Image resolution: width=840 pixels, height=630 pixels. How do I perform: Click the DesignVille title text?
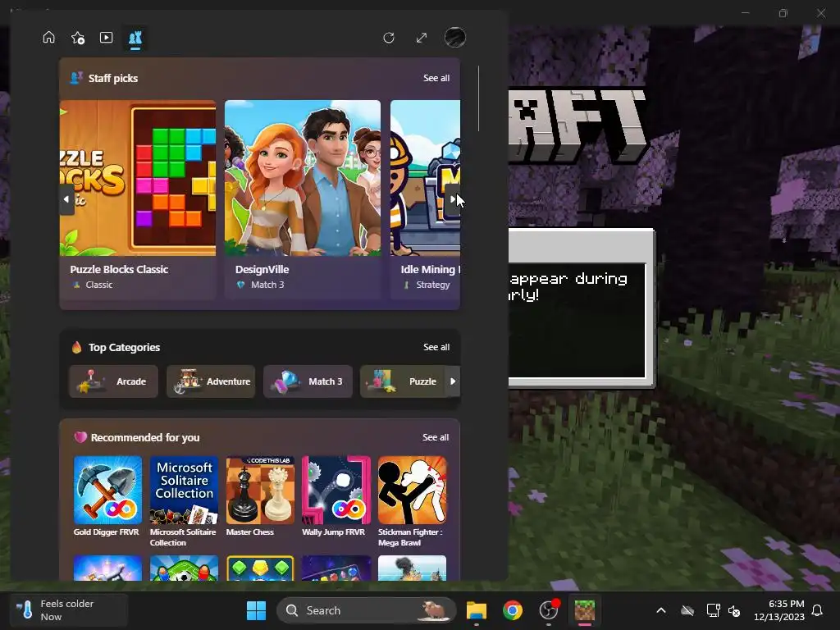(262, 269)
